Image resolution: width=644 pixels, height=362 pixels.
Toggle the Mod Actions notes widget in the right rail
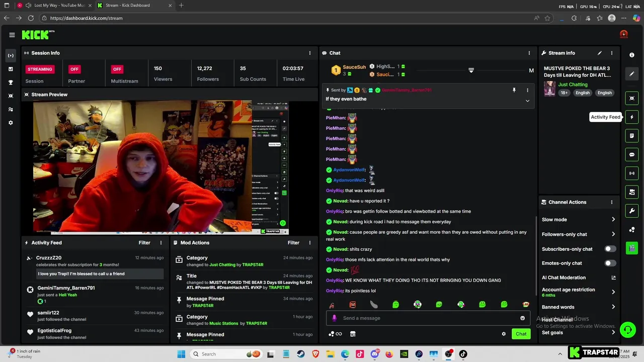pos(632,136)
